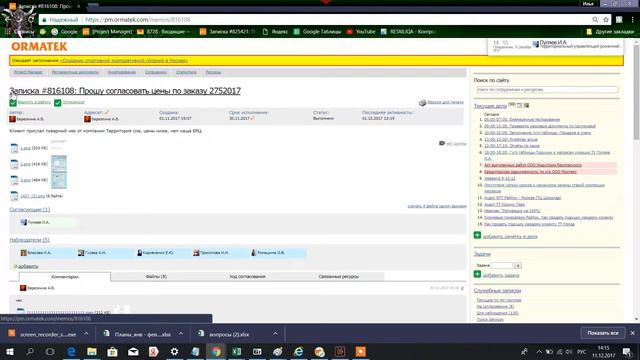Open the Служебные записки heading link
Viewport: 640px width, 360px height.
497,291
